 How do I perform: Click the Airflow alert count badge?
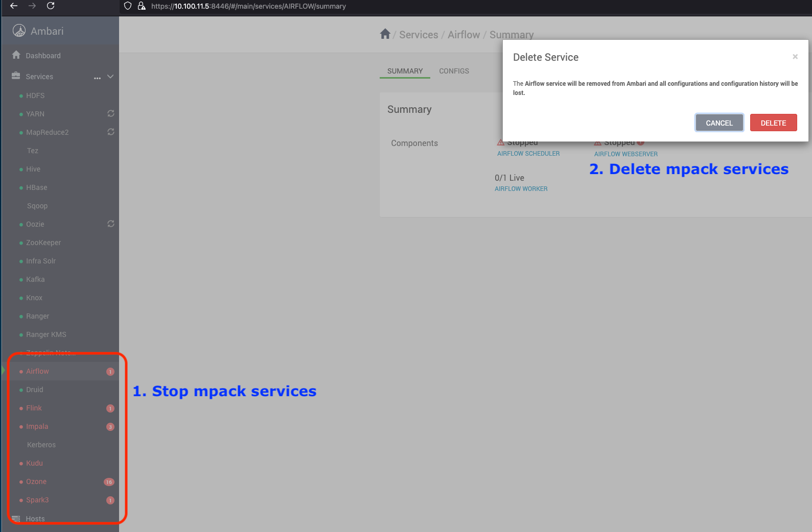(x=110, y=372)
